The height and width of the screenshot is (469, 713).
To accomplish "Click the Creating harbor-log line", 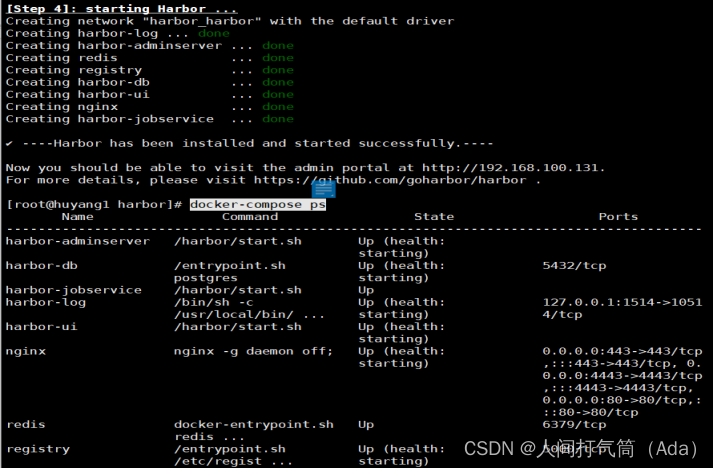I will (117, 33).
